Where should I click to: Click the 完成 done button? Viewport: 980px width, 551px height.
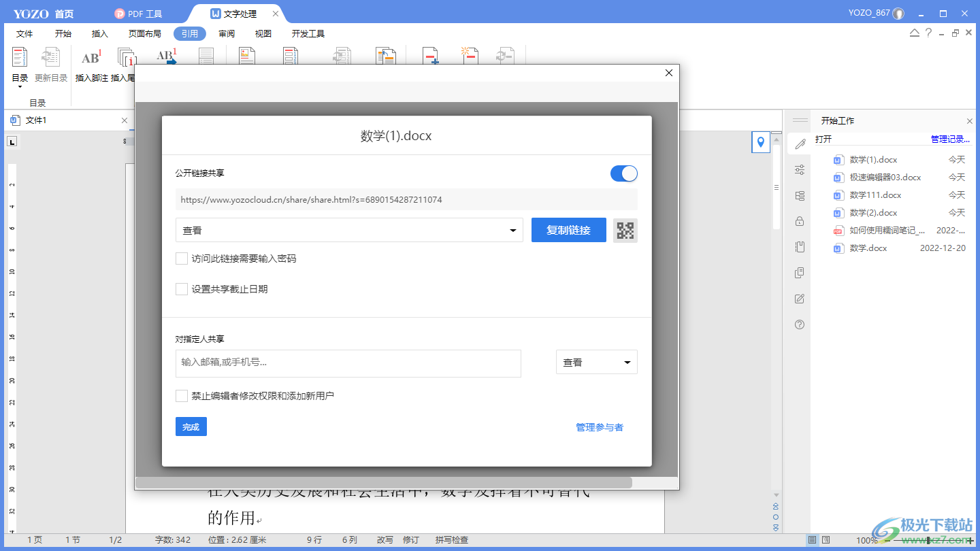click(x=191, y=427)
